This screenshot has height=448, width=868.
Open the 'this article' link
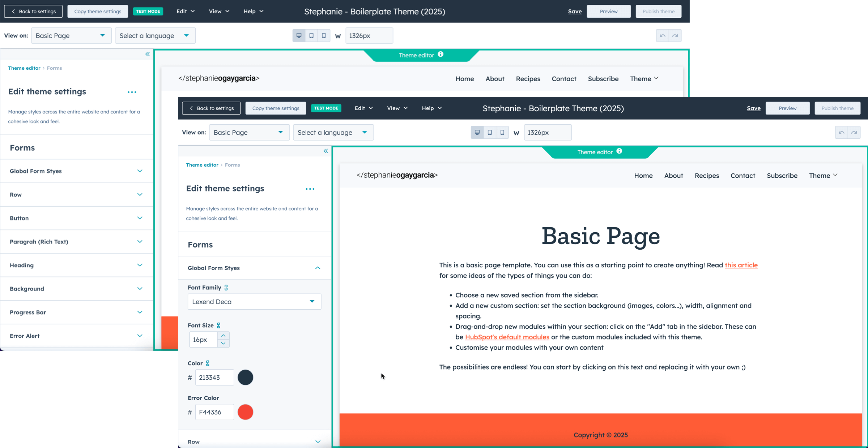[x=741, y=265]
